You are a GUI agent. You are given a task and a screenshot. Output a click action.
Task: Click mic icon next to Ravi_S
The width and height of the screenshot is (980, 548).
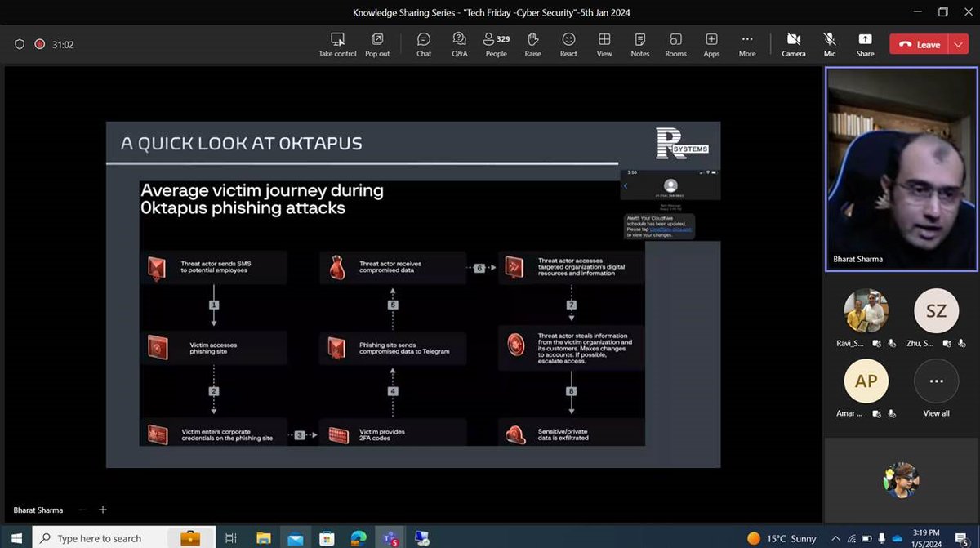[x=892, y=344]
